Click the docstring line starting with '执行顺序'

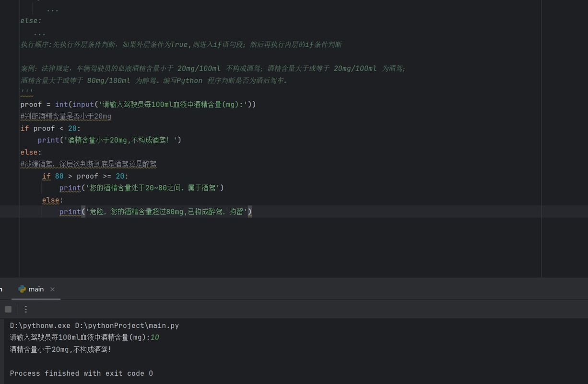(x=181, y=45)
